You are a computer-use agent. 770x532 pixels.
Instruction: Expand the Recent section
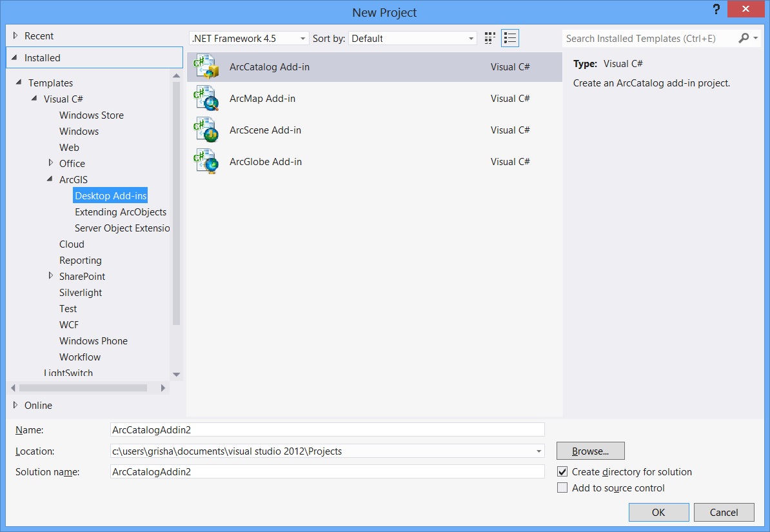pos(15,35)
